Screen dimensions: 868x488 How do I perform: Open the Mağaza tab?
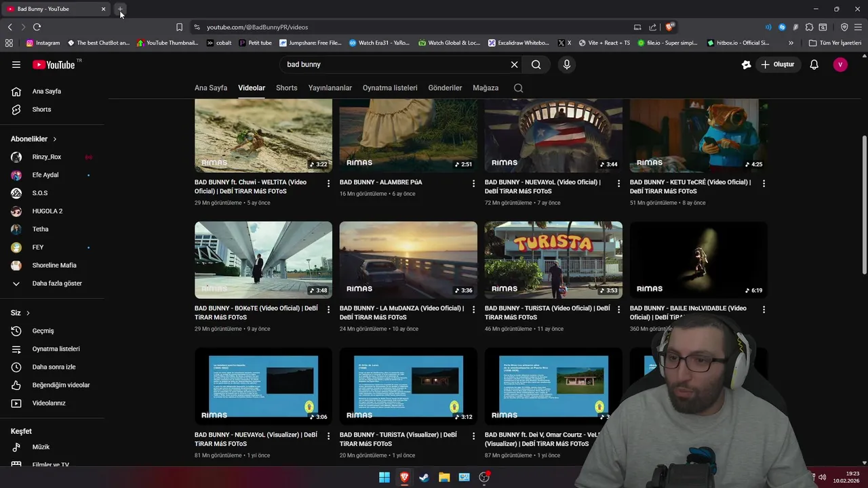pyautogui.click(x=486, y=88)
